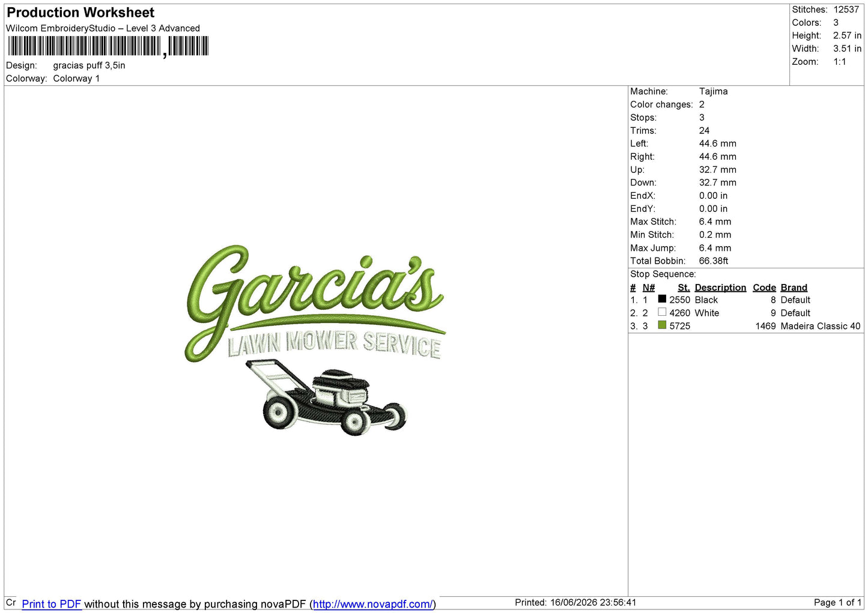The width and height of the screenshot is (868, 613).
Task: Click the 'White' description in row 2
Action: click(x=707, y=313)
